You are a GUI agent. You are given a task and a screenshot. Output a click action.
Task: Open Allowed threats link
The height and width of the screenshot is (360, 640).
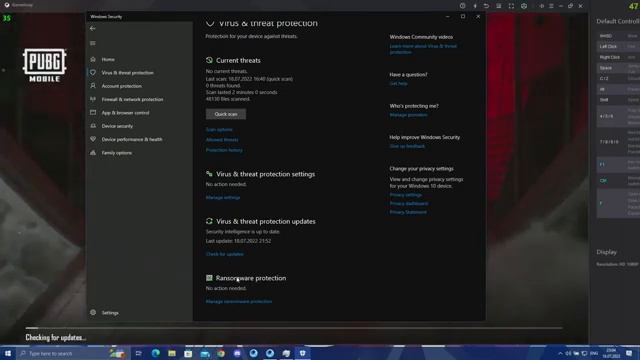(222, 140)
